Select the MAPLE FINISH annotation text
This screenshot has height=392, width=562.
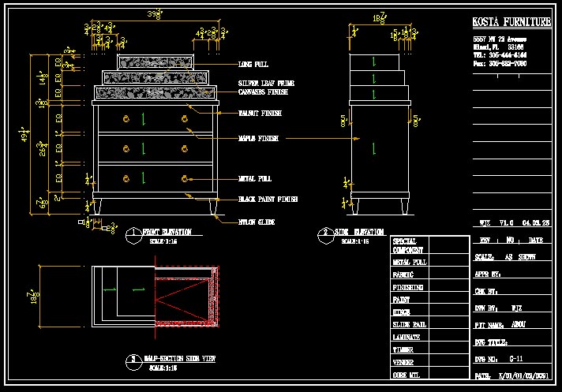[x=258, y=138]
